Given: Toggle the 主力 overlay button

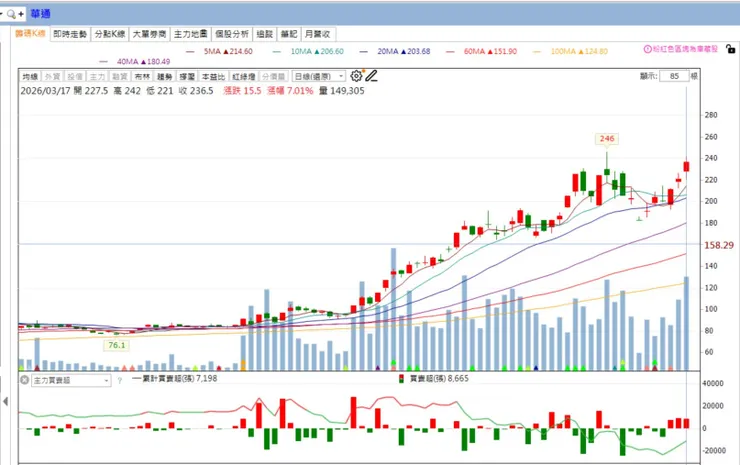Looking at the screenshot, I should coord(97,76).
